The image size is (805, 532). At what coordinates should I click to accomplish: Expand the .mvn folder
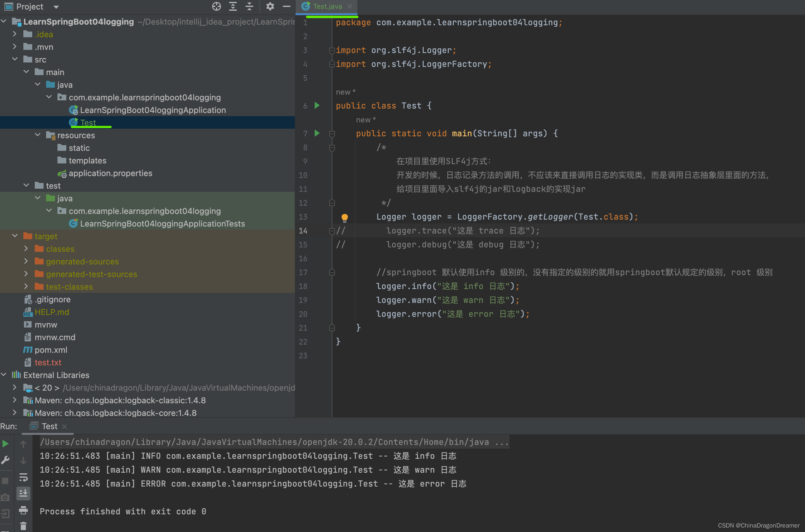(x=15, y=46)
